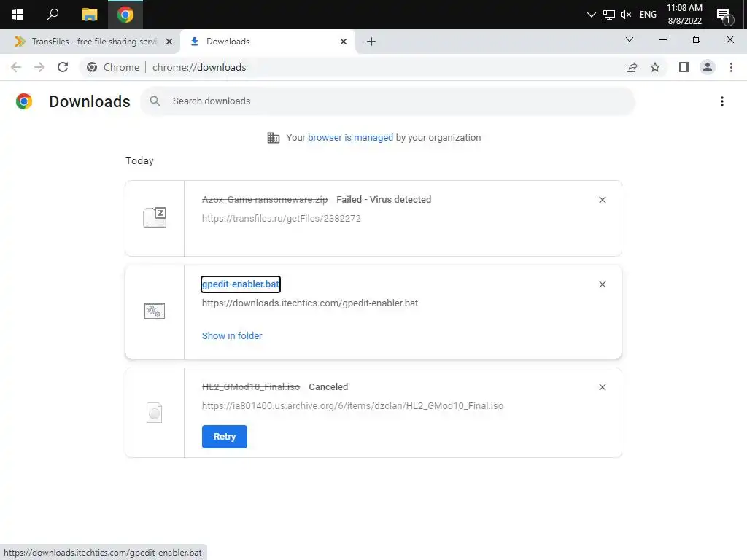
Task: Show gpedit-enabler.bat in folder
Action: pyautogui.click(x=231, y=335)
